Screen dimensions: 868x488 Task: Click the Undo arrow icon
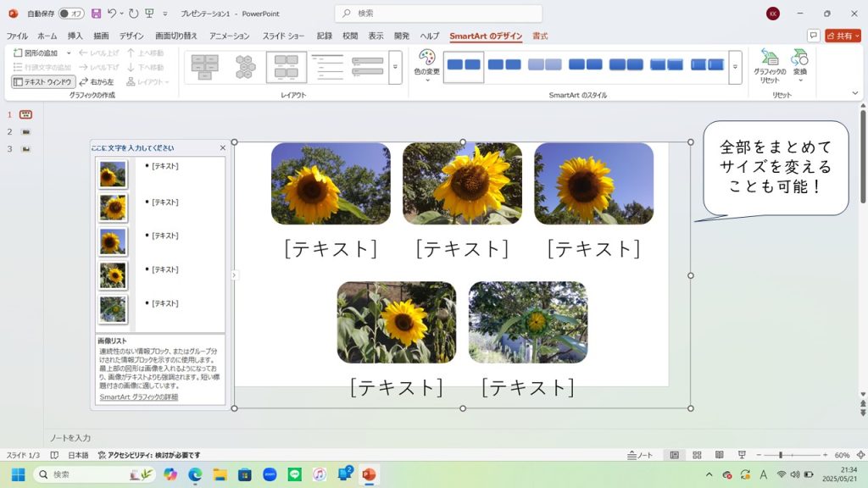pos(112,14)
